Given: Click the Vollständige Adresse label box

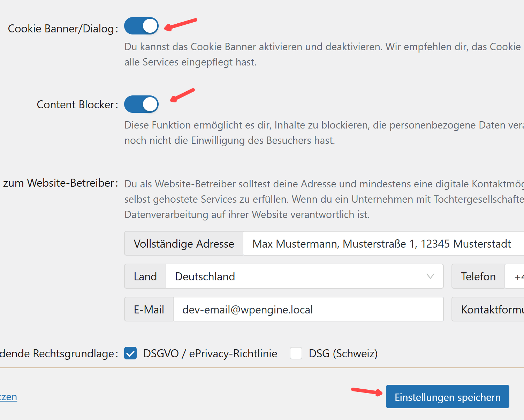Looking at the screenshot, I should (x=184, y=244).
